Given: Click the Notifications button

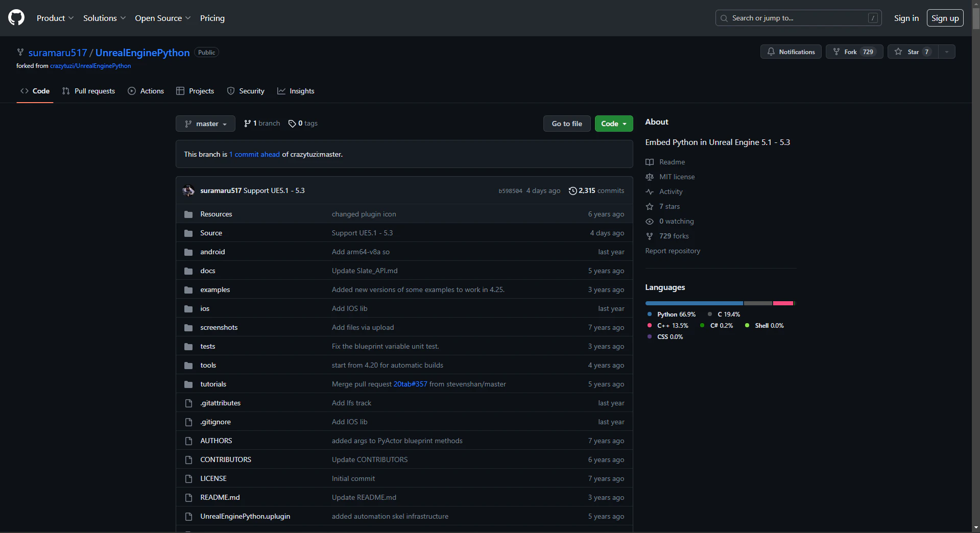Looking at the screenshot, I should point(791,52).
